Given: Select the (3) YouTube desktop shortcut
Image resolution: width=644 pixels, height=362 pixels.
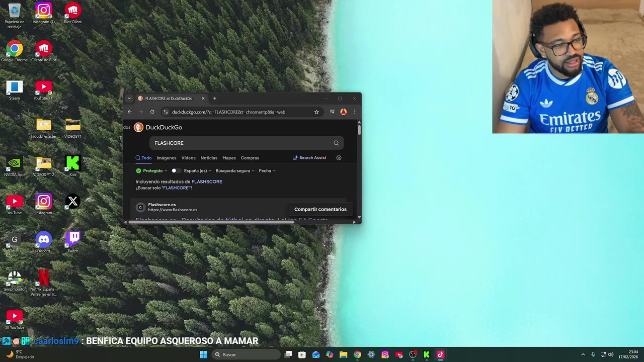Looking at the screenshot, I should pyautogui.click(x=15, y=319).
